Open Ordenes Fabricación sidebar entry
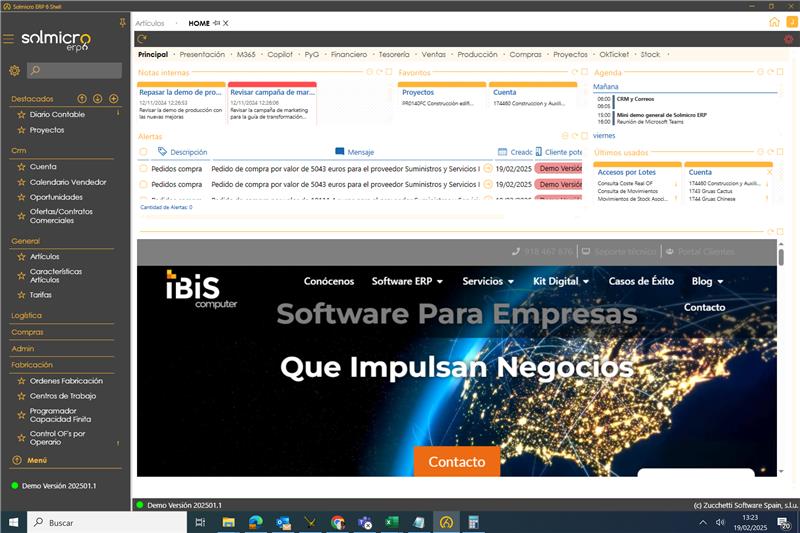The height and width of the screenshot is (533, 800). (66, 381)
